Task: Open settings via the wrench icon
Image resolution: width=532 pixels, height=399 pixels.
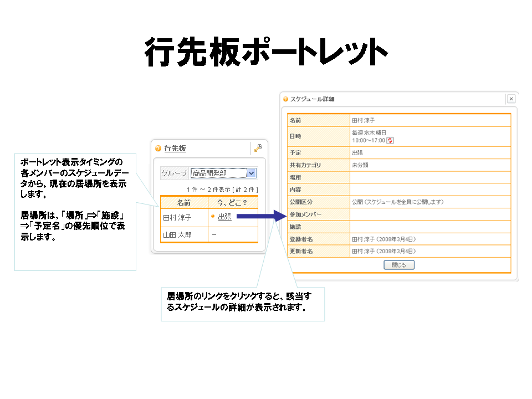Action: click(258, 148)
